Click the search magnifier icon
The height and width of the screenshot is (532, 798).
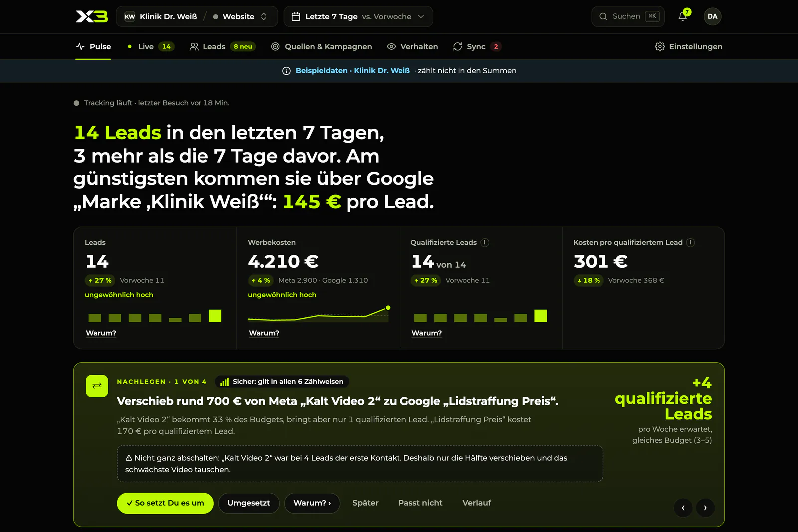coord(603,16)
